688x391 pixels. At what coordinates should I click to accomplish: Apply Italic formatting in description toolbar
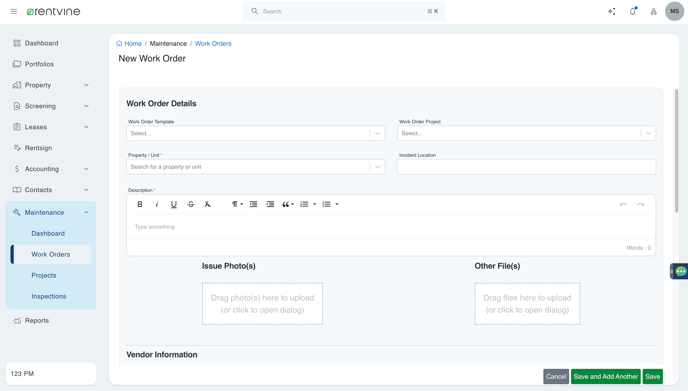pos(157,204)
